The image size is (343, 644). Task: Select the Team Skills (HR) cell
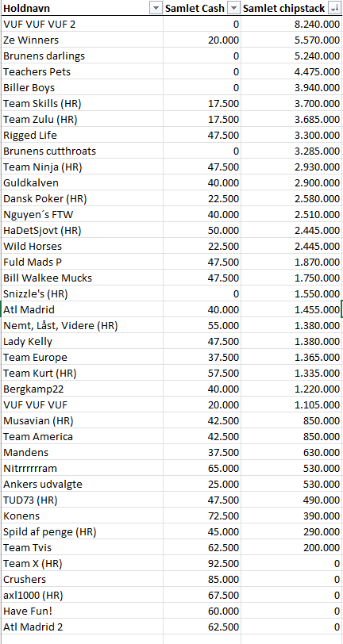tap(82, 103)
